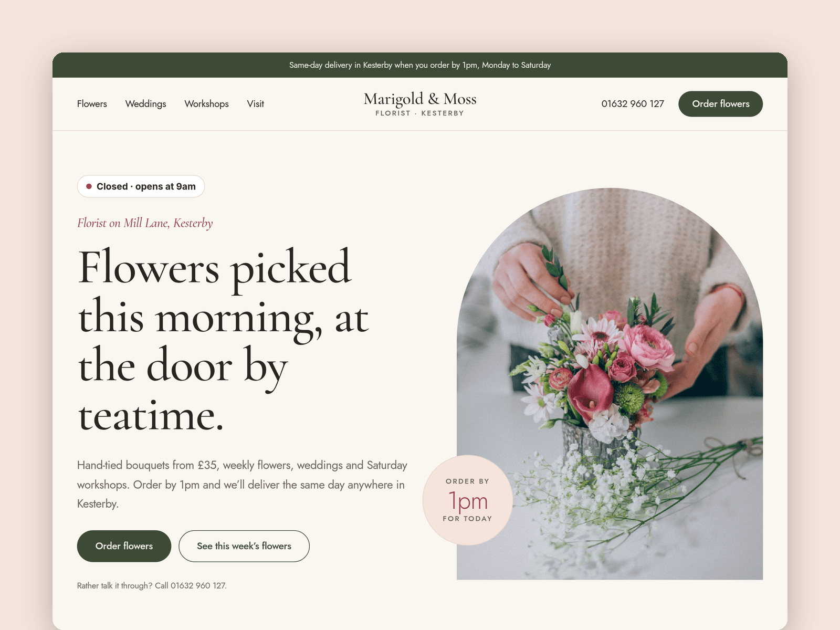Click the red closed status dot
Image resolution: width=840 pixels, height=630 pixels.
89,186
